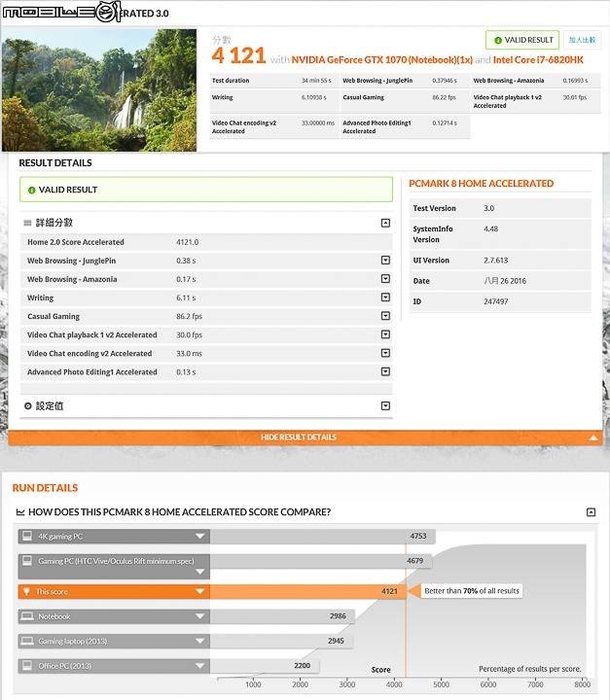This screenshot has width=610, height=700.
Task: Open the 4K gaming PC dropdown
Action: (199, 536)
